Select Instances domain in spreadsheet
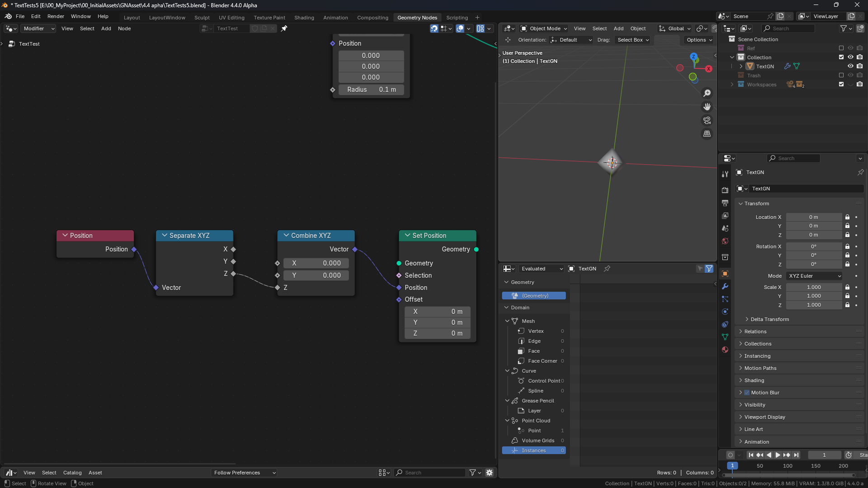This screenshot has width=868, height=488. point(534,450)
